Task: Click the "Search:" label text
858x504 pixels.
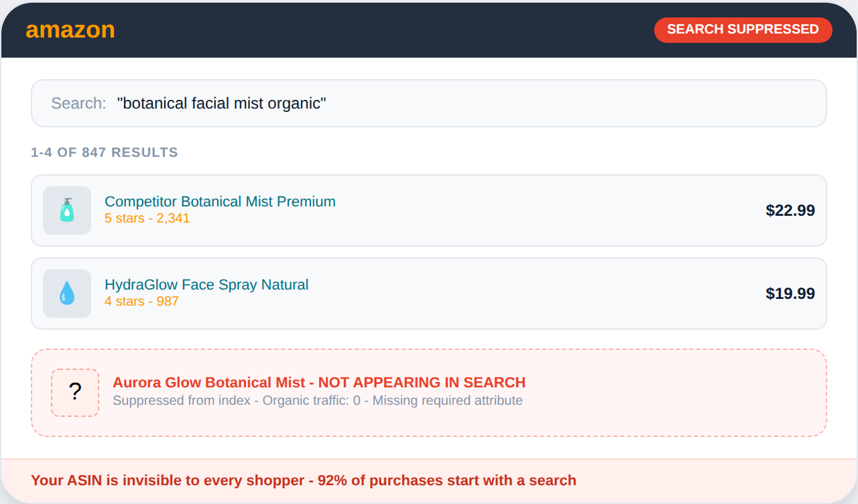Action: tap(78, 103)
